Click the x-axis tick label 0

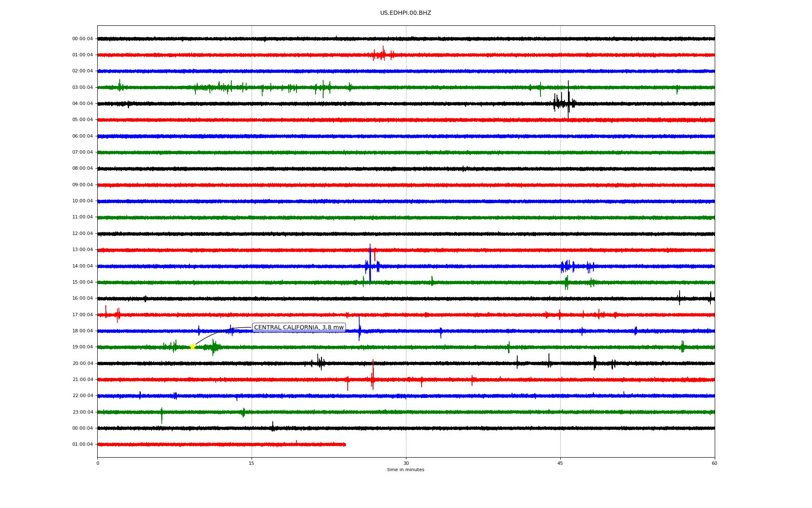click(98, 463)
